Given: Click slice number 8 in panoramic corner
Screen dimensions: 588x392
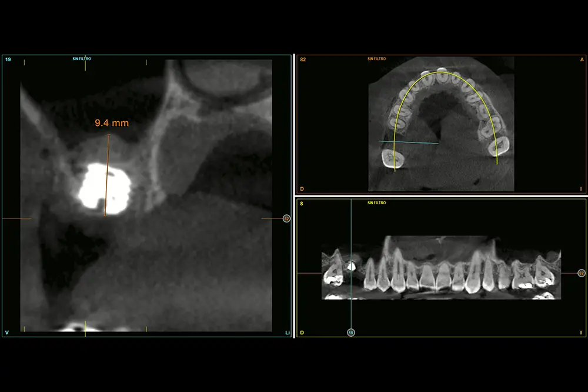Looking at the screenshot, I should point(302,203).
